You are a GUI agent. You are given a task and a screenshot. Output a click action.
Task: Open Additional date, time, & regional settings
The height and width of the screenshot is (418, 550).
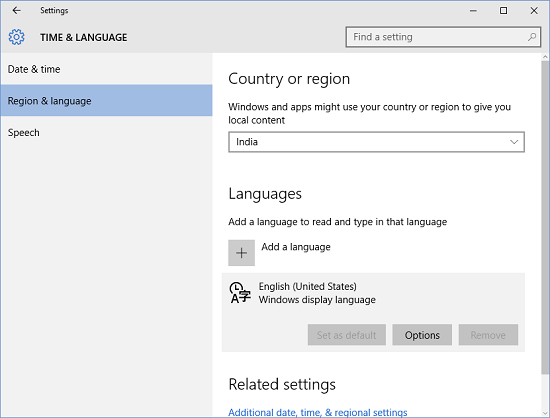[x=318, y=412]
